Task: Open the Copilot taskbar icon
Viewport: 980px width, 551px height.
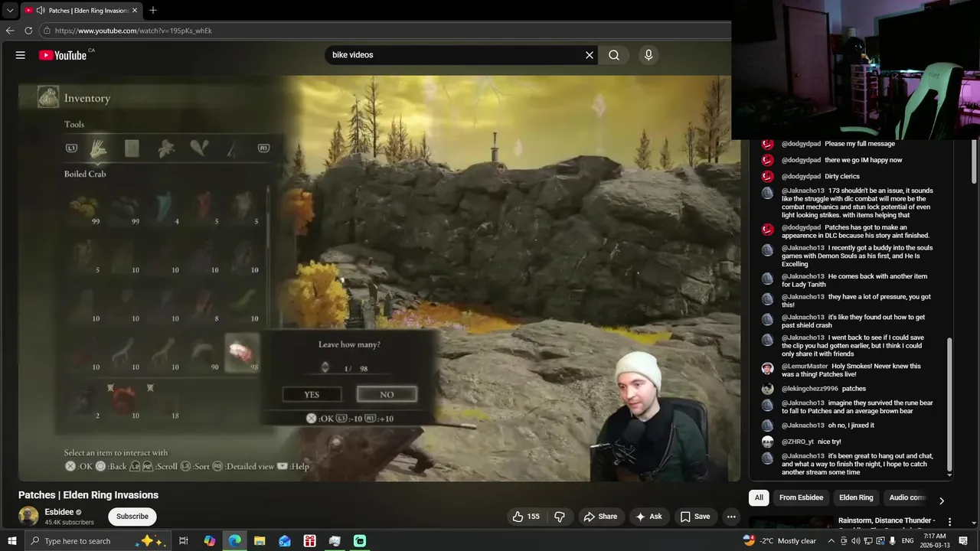Action: coord(210,541)
